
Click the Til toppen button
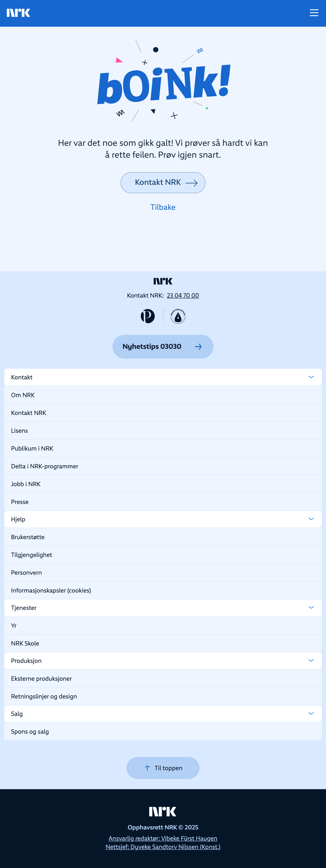[x=163, y=768]
